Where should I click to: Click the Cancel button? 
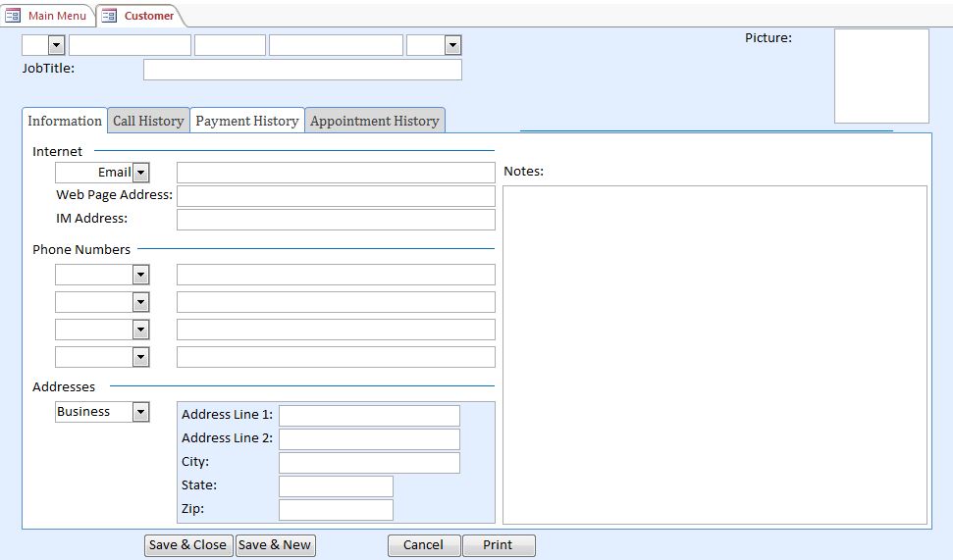pos(423,545)
